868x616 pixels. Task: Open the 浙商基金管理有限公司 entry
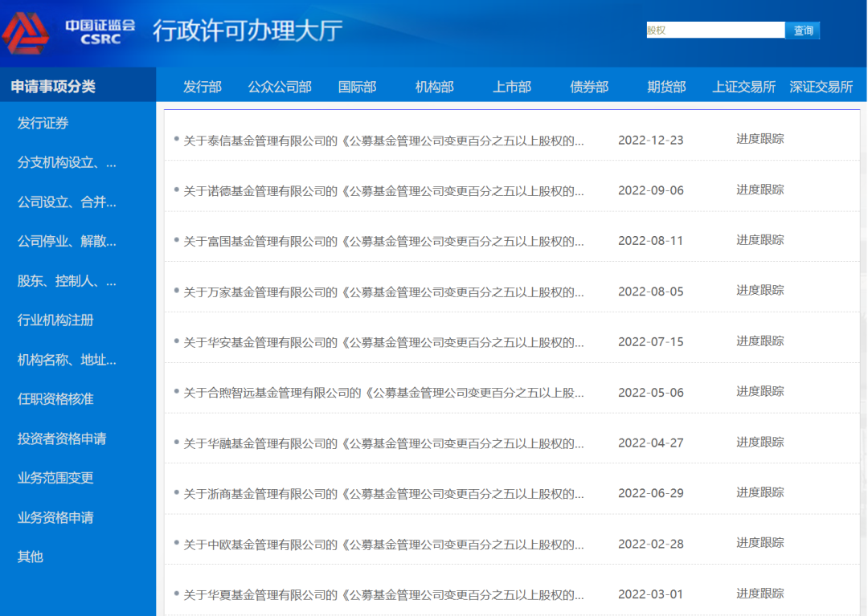tap(383, 494)
